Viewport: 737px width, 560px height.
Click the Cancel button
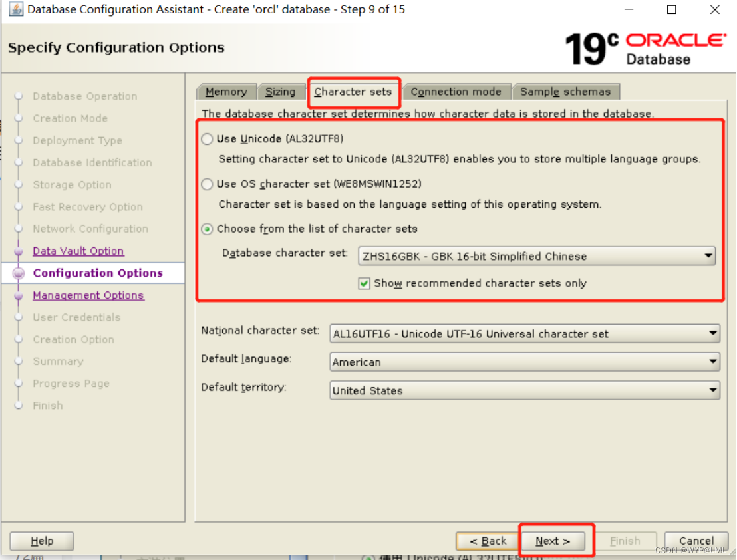[x=696, y=541]
